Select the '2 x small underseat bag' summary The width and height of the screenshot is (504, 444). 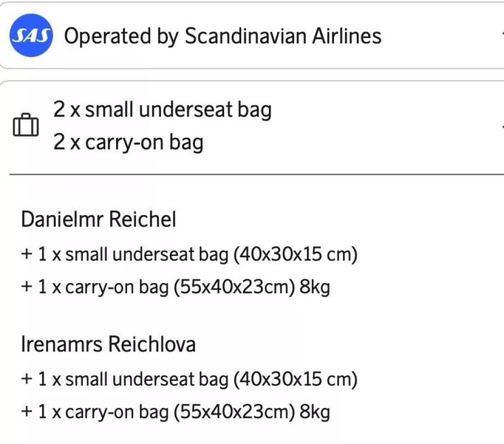tap(162, 110)
